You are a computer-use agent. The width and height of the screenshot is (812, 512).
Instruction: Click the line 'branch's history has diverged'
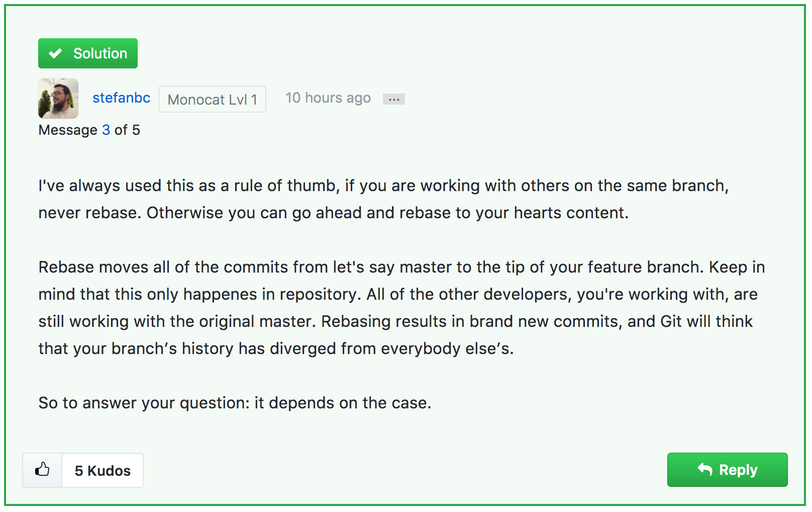275,349
